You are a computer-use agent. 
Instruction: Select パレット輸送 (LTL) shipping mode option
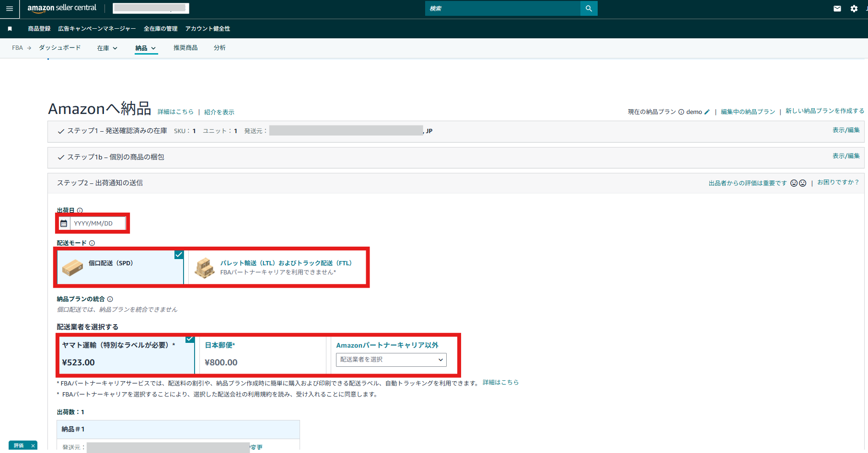[x=277, y=267]
